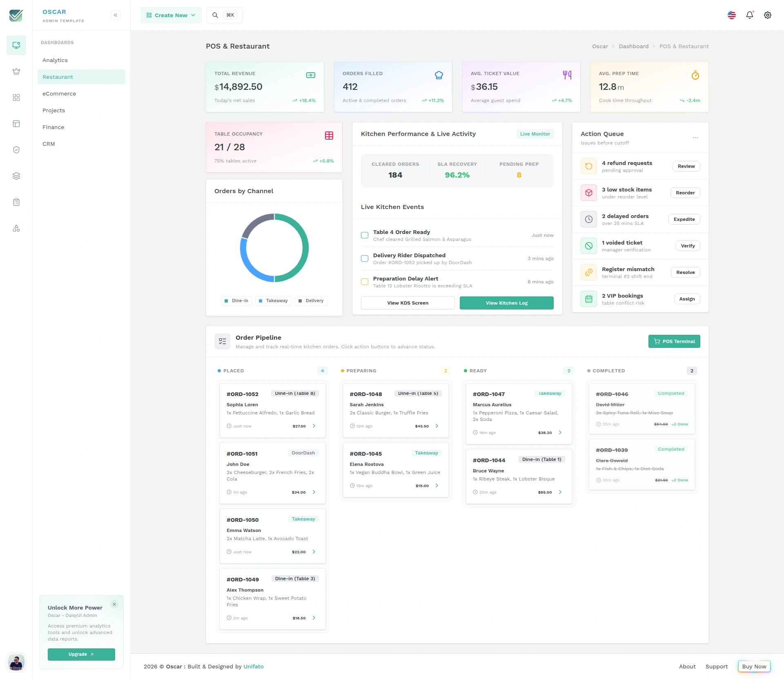Image resolution: width=784 pixels, height=679 pixels.
Task: Advance order #ORD-1052 with its chevron
Action: (x=314, y=426)
